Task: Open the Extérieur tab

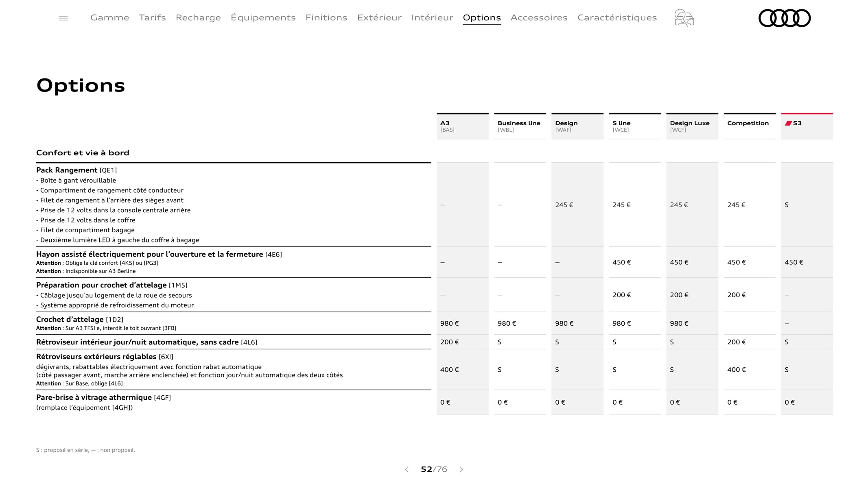Action: pos(379,17)
